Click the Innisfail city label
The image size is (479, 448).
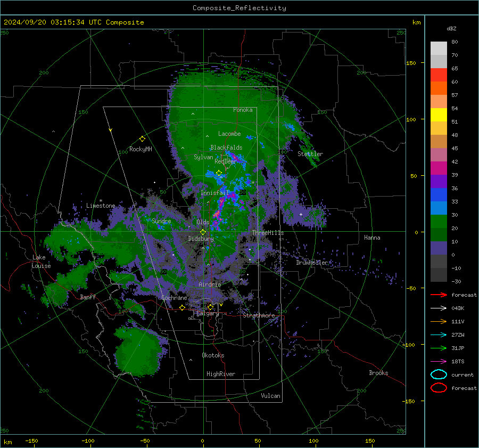214,193
